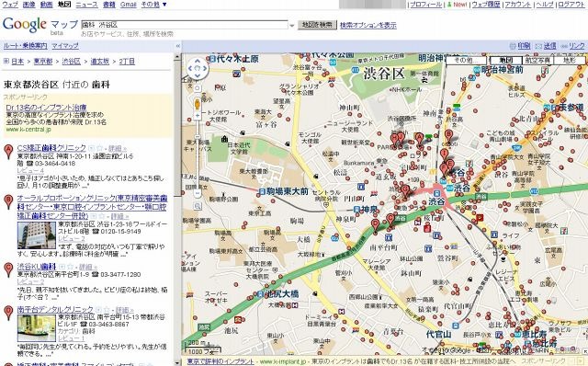Click the 駒場東大前 station icon on map
The height and width of the screenshot is (366, 588).
(263, 191)
